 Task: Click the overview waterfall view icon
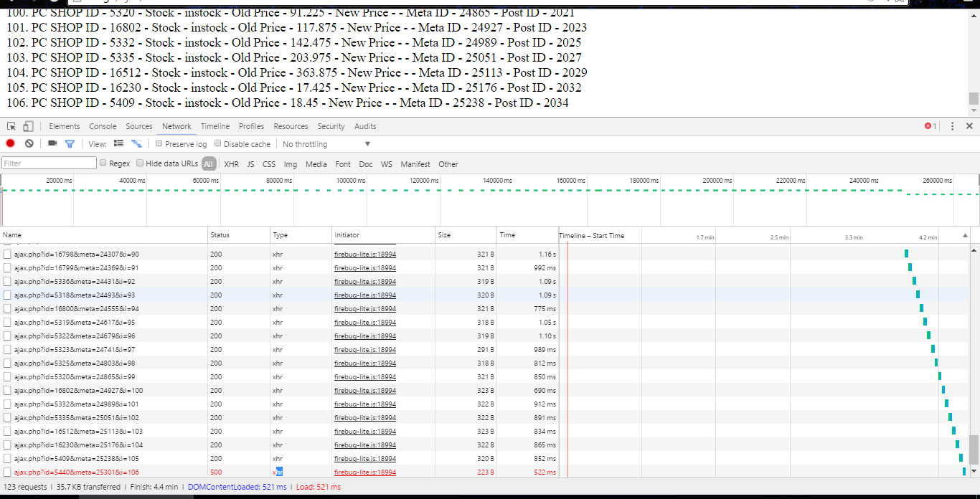[136, 143]
